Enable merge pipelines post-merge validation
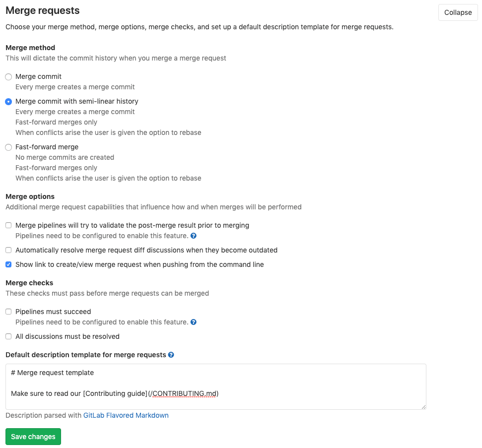Screen dimensions: 482x448 click(x=8, y=225)
